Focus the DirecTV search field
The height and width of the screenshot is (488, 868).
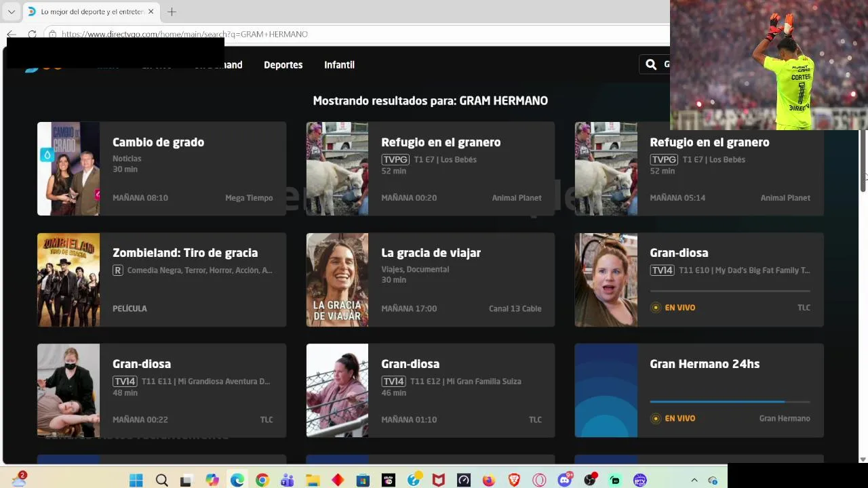(x=654, y=64)
